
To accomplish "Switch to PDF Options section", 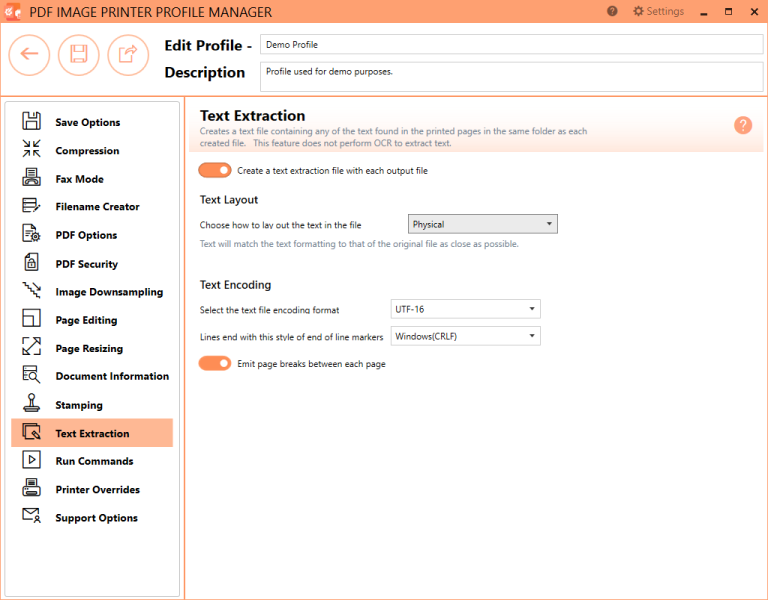I will pos(86,235).
